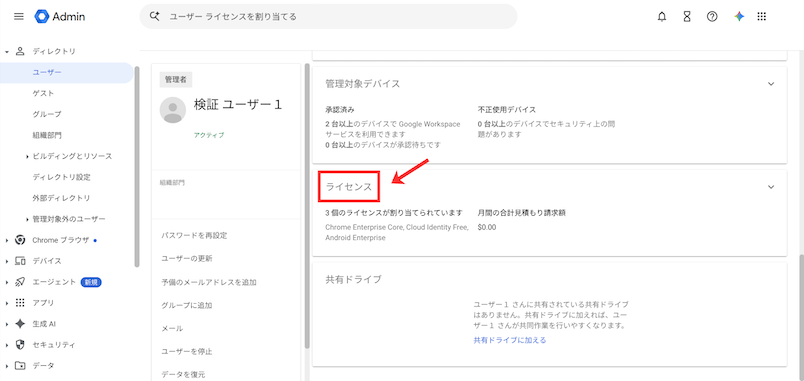Open 組織部門 in the sidebar
804x381 pixels.
click(x=47, y=135)
